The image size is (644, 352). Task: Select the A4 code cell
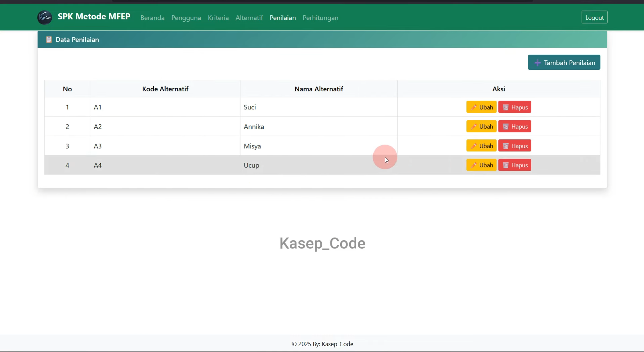165,165
